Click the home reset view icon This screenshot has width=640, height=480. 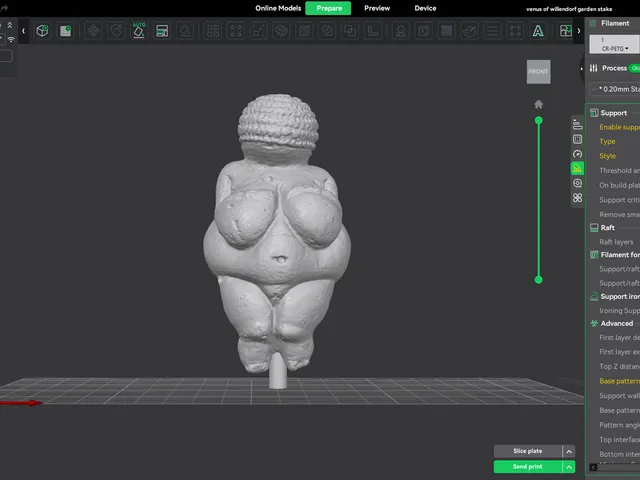(538, 104)
